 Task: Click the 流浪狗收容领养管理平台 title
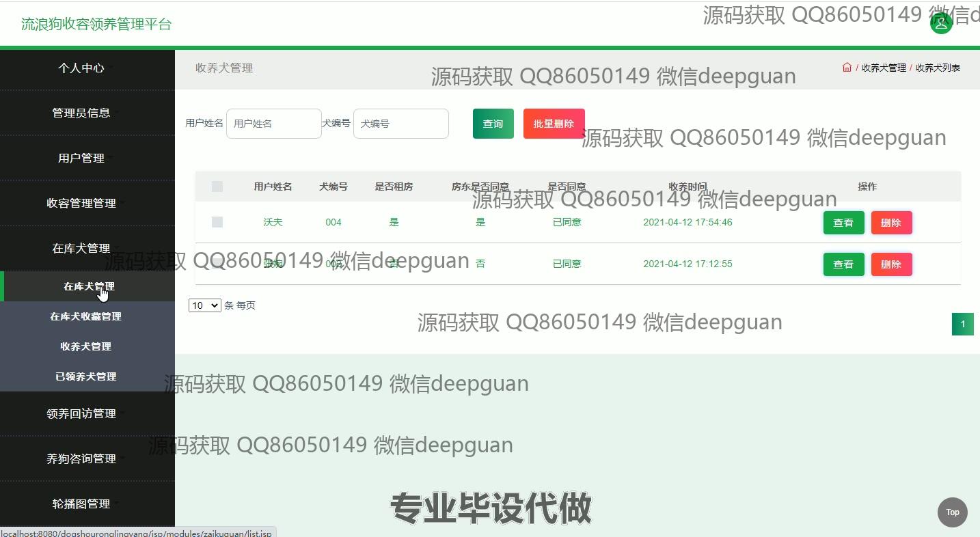coord(96,24)
